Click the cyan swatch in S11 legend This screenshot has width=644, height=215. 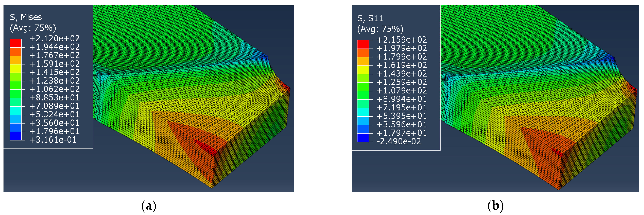363,112
